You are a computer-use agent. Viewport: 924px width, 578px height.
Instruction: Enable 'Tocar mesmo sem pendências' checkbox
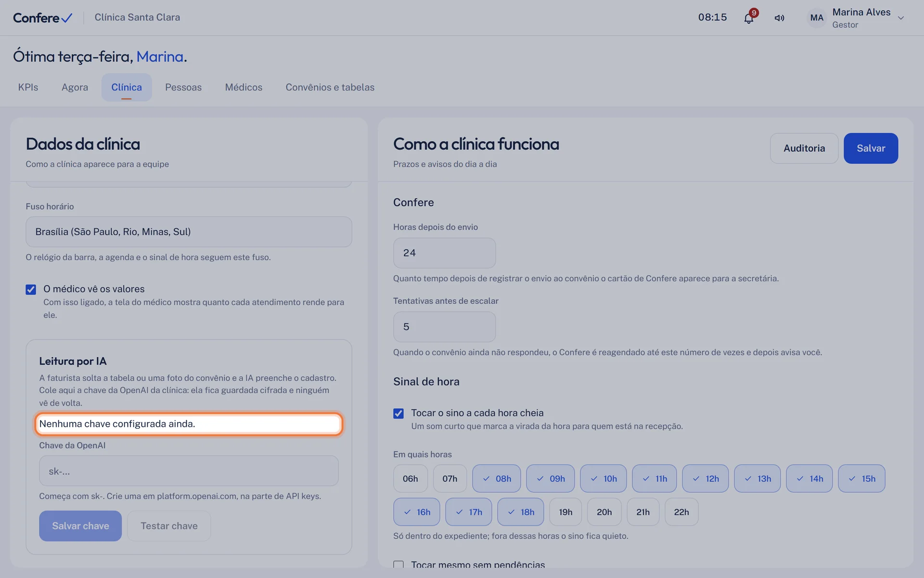(x=398, y=565)
